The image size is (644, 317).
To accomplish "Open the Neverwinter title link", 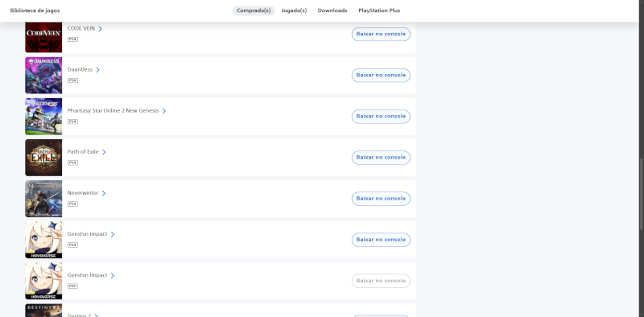I will [x=83, y=192].
